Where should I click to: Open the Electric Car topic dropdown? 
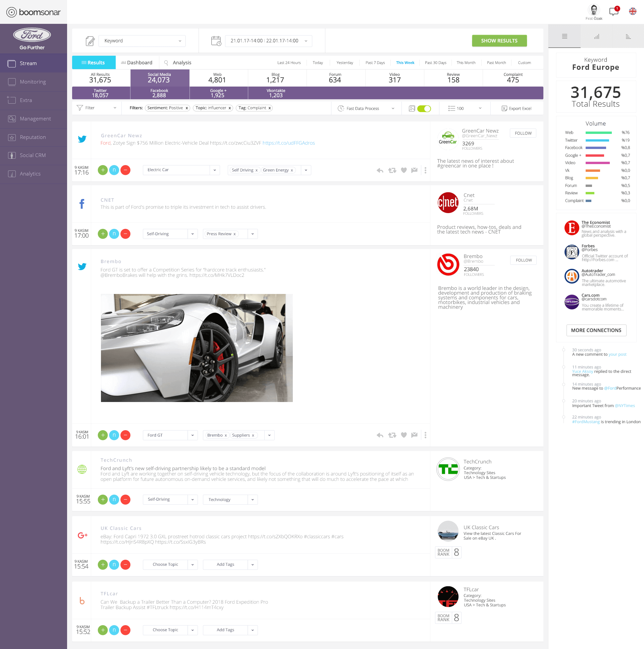pos(181,170)
